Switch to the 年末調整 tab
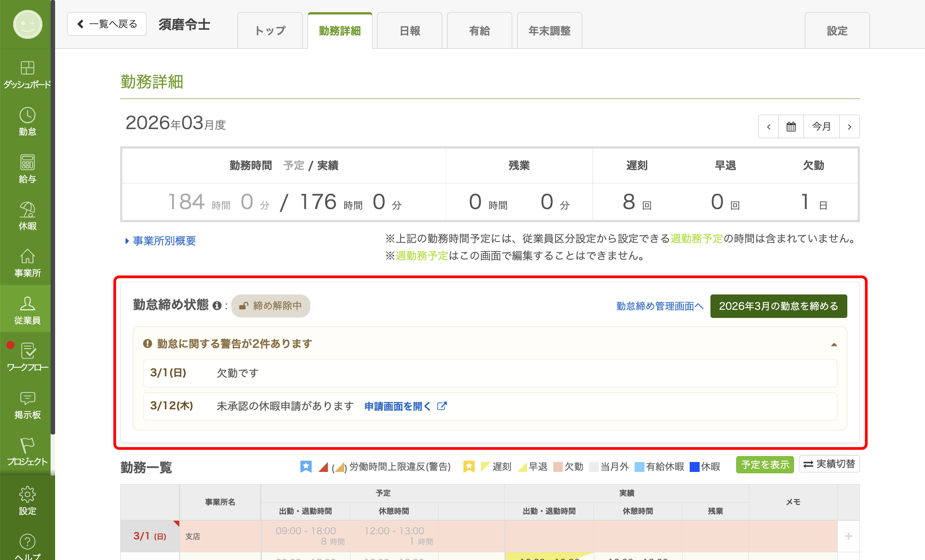This screenshot has width=925, height=560. pyautogui.click(x=549, y=31)
